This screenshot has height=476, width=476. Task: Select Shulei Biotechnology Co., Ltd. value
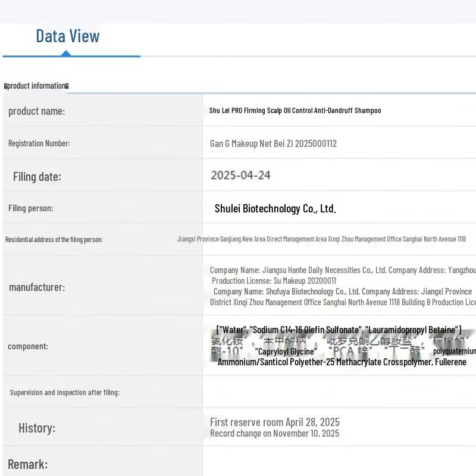pos(275,209)
